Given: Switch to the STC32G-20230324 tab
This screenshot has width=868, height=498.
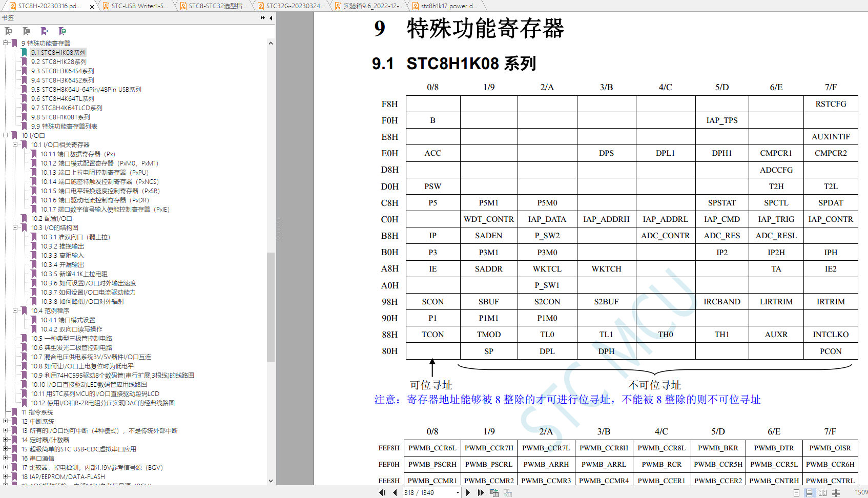Looking at the screenshot, I should tap(295, 6).
